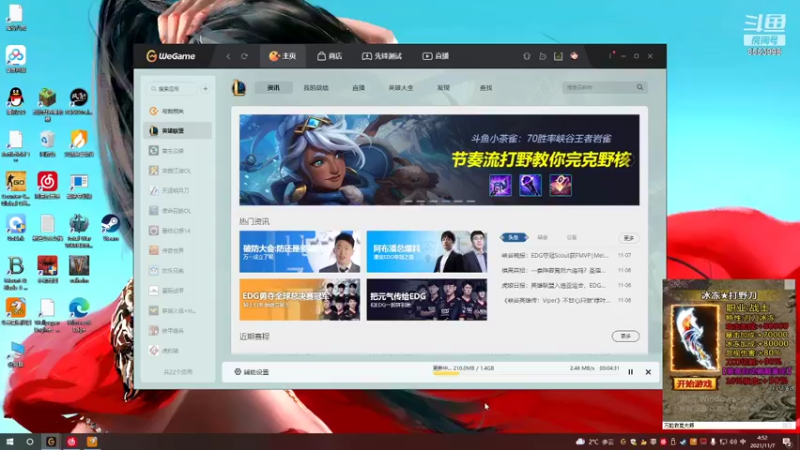The image size is (800, 450).
Task: Click 更多 next to 近期赛程
Action: coord(626,336)
